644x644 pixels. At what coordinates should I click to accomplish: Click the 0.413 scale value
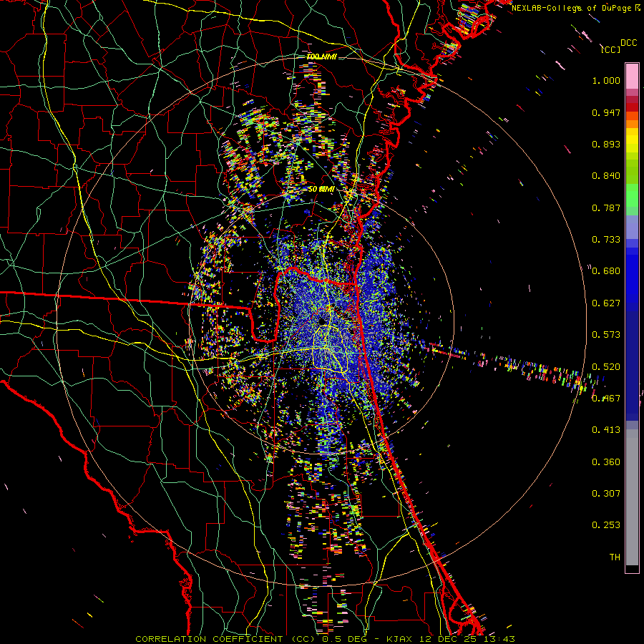click(606, 430)
